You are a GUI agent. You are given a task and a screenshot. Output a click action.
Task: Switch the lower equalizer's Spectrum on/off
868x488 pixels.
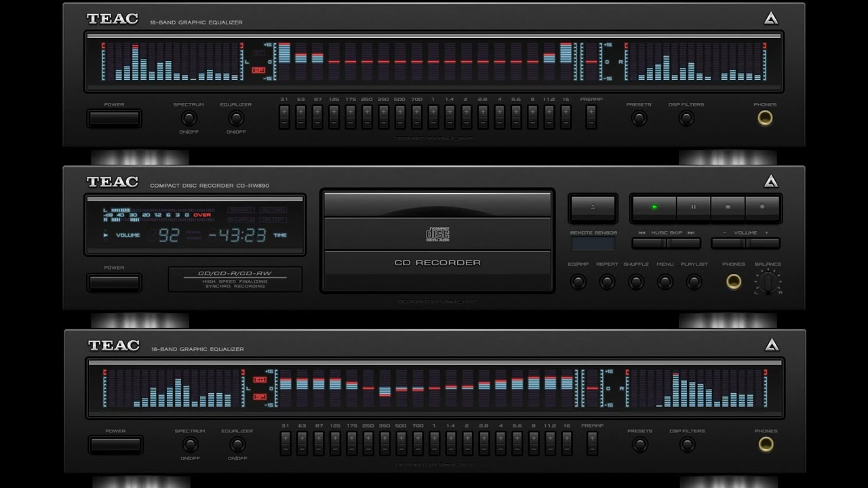click(x=190, y=445)
